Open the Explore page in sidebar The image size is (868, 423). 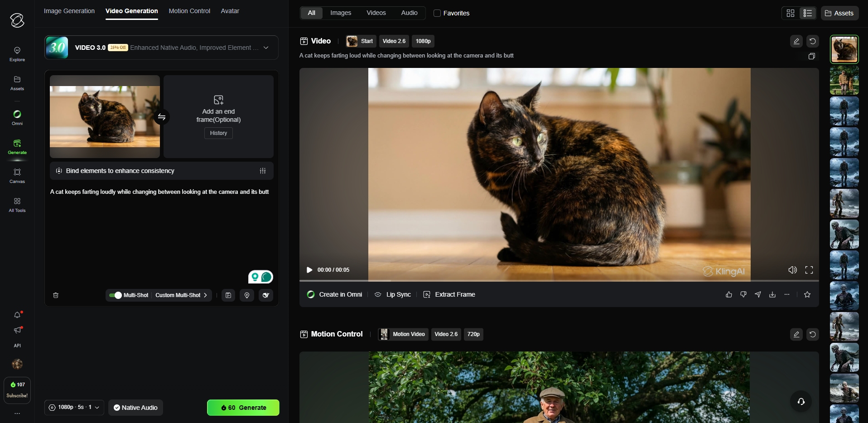tap(17, 54)
